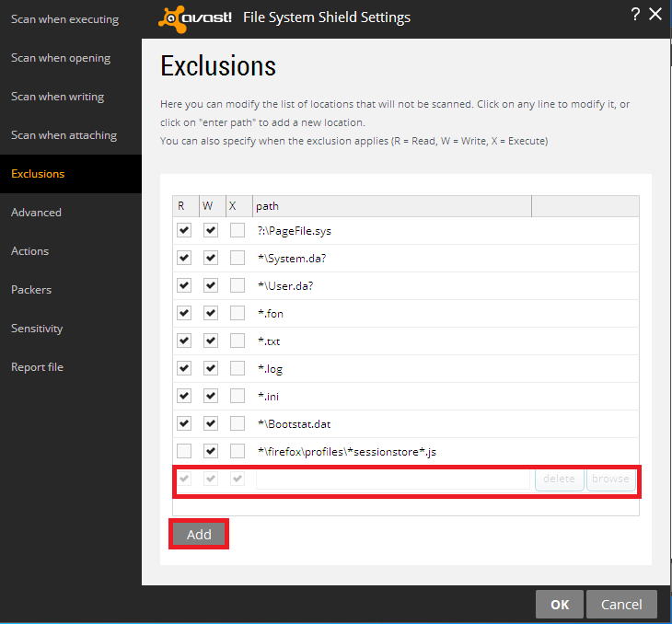Open Scan when writing section
The image size is (672, 624).
pyautogui.click(x=57, y=97)
